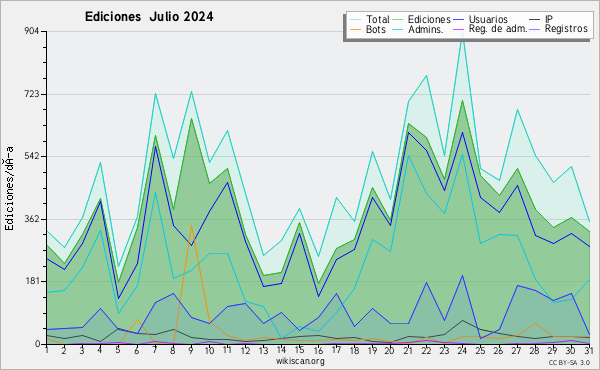The image size is (600, 370).
Task: Select the 'Bots' legend label
Action: [x=375, y=29]
